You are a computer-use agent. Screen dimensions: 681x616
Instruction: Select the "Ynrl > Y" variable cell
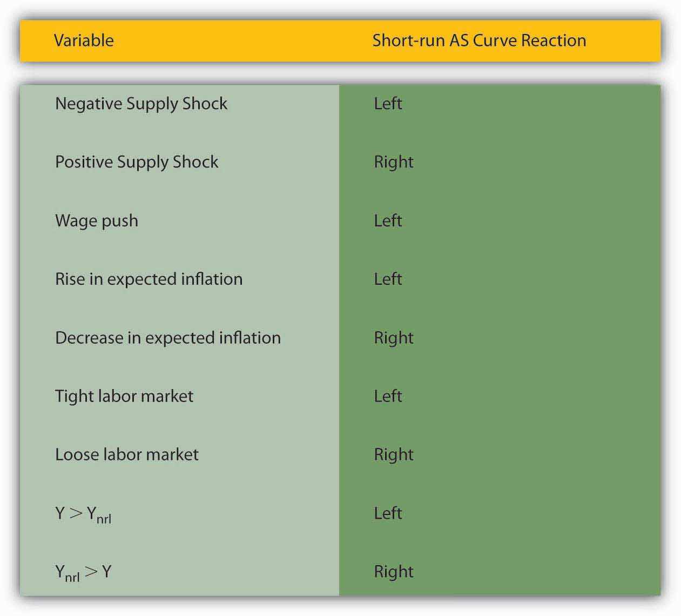[x=83, y=572]
